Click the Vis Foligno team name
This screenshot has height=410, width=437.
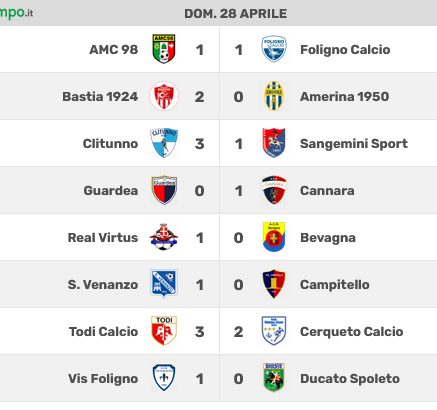103,379
